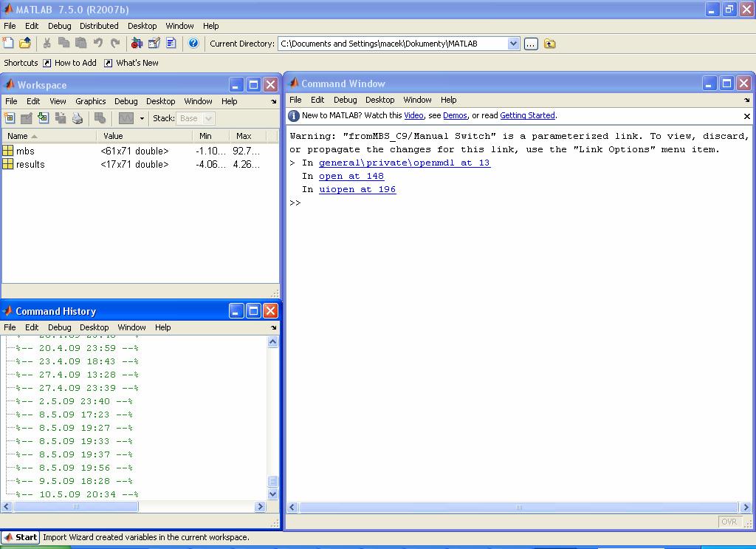Click the Open file folder icon
Image resolution: width=756 pixels, height=549 pixels.
(25, 44)
